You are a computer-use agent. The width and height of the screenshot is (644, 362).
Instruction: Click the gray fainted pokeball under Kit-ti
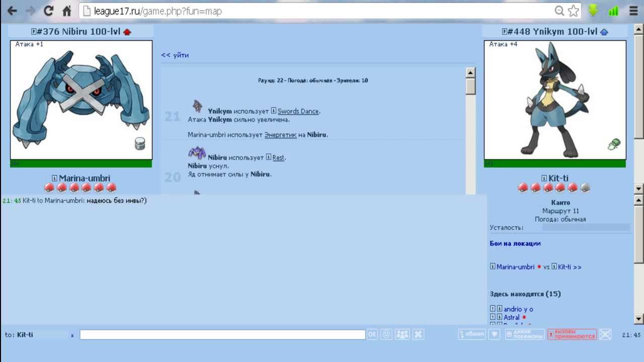click(x=585, y=188)
